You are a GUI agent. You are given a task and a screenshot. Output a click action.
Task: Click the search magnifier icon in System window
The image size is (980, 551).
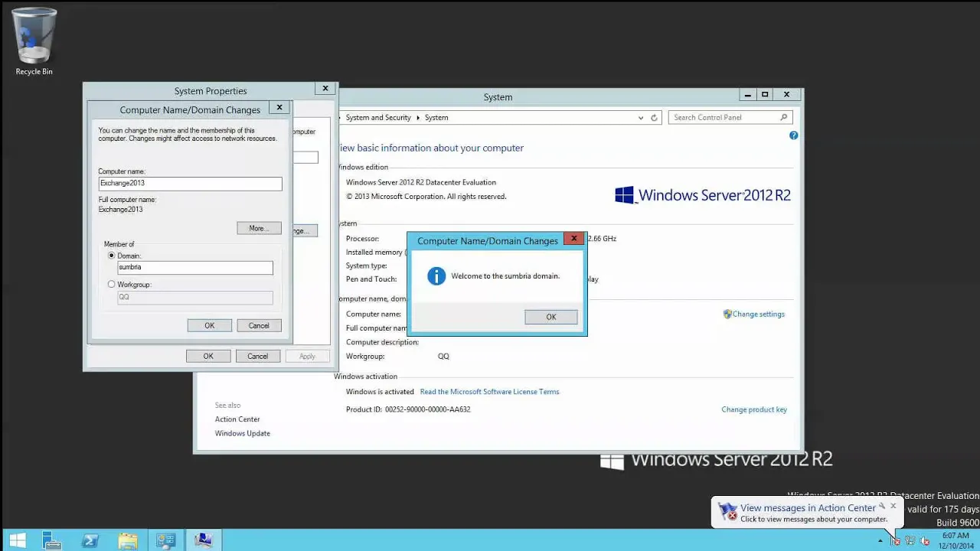click(x=784, y=117)
